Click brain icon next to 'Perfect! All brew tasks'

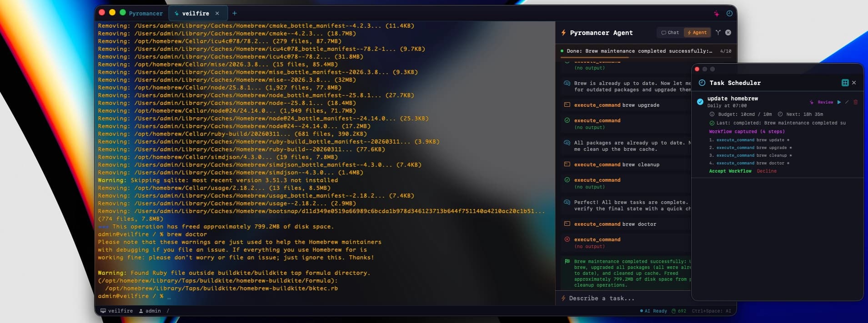(567, 202)
